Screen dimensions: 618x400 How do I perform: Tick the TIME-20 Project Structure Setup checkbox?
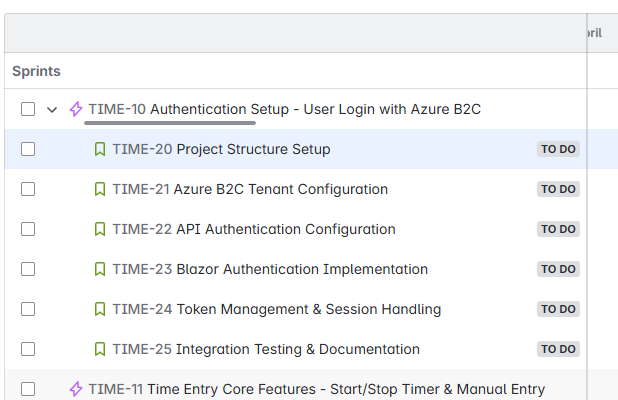(28, 149)
